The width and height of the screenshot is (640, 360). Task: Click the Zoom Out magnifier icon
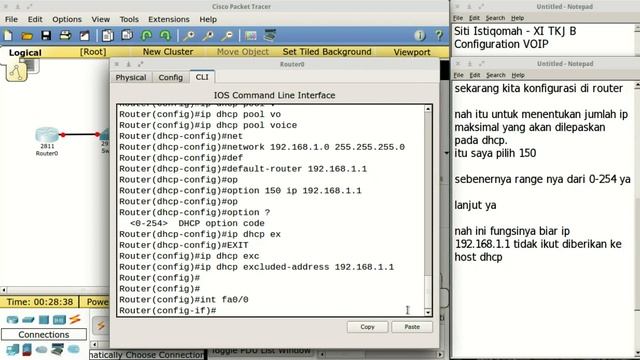coord(227,36)
